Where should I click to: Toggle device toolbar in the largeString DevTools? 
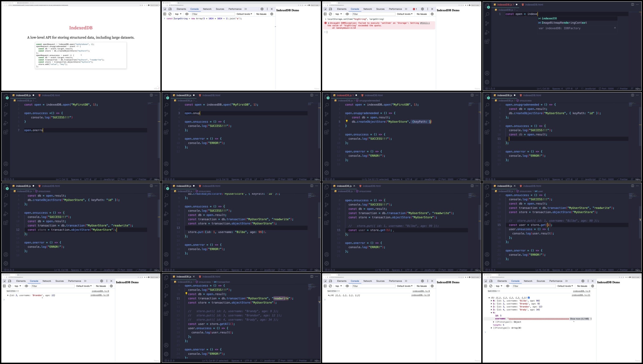point(170,9)
